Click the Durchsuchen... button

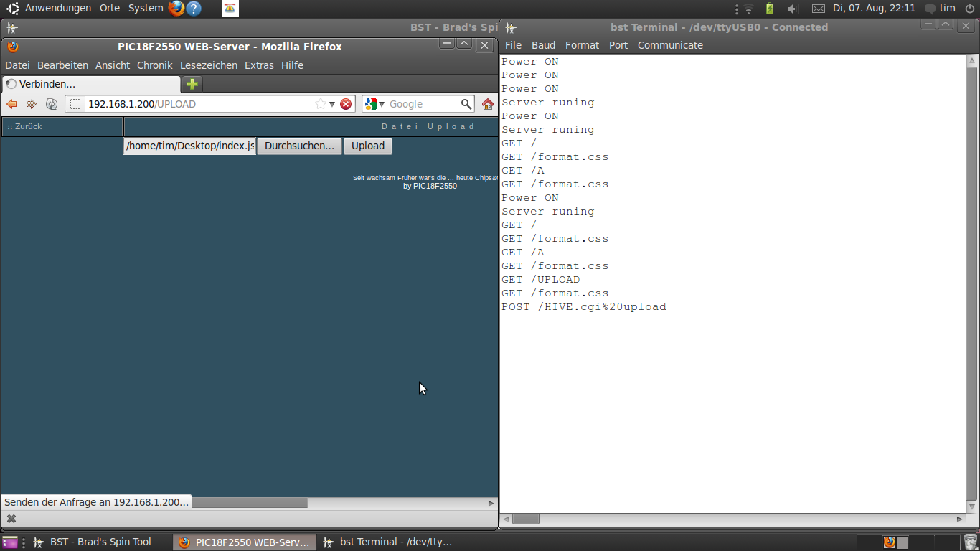coord(299,146)
